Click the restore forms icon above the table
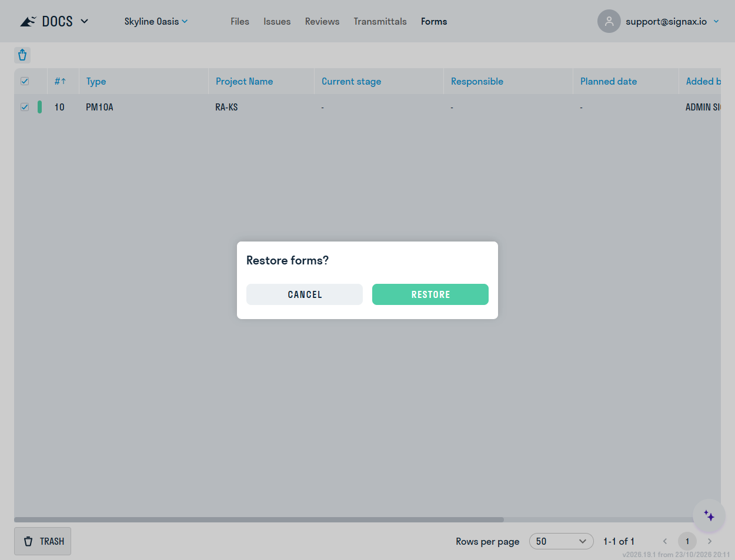 tap(22, 55)
